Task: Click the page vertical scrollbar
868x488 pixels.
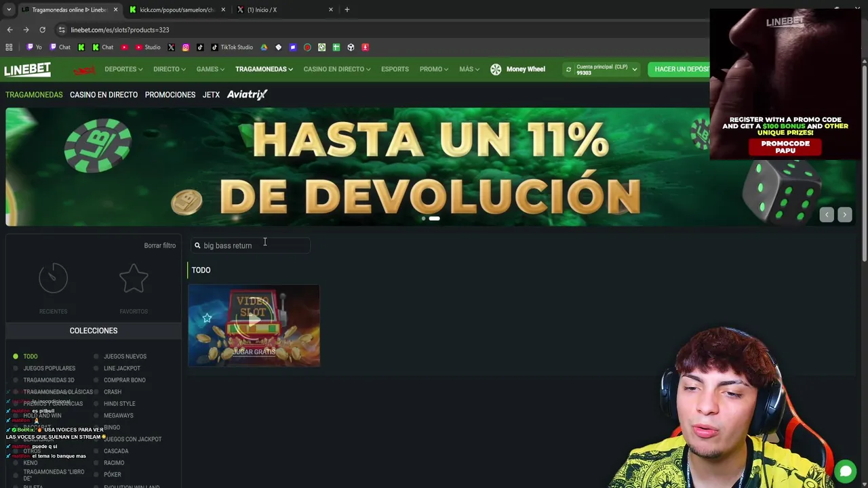Action: [864, 163]
